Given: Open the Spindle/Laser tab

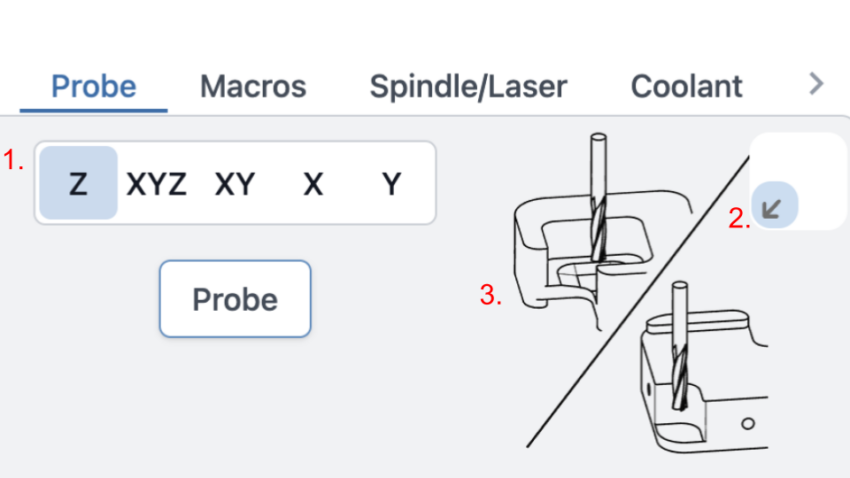Looking at the screenshot, I should click(468, 87).
